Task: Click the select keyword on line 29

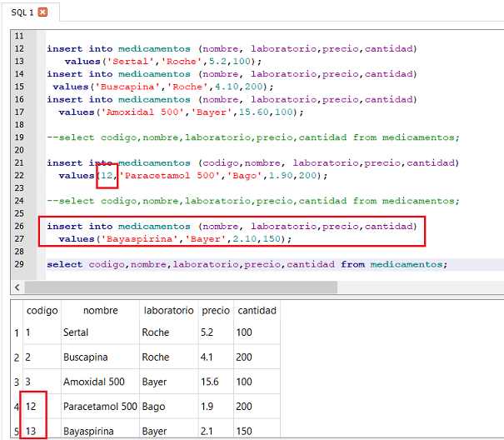Action: pyautogui.click(x=65, y=264)
